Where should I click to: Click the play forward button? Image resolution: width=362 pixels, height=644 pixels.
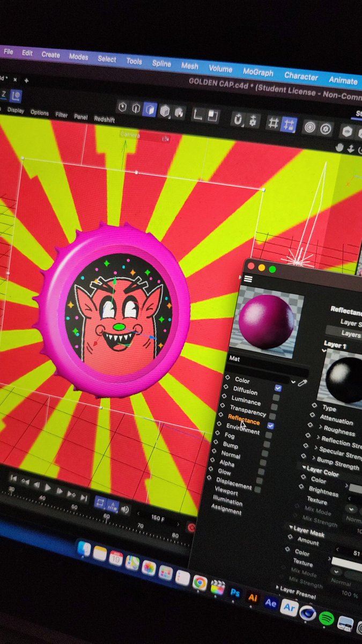(x=48, y=487)
